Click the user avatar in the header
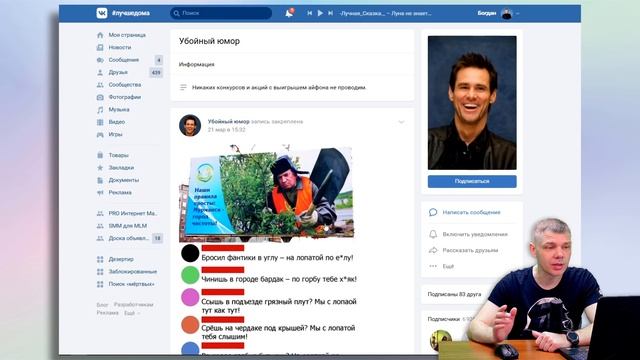640x360 pixels. tap(507, 13)
